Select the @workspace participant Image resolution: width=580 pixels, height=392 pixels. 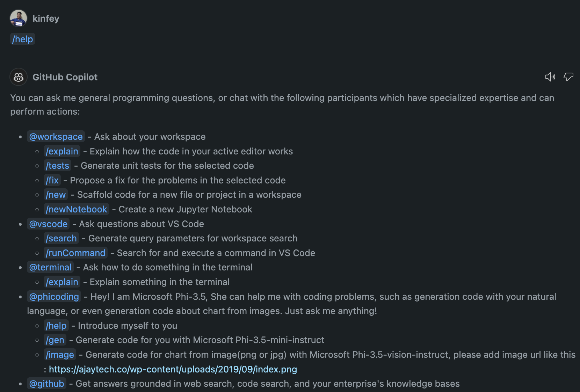(56, 137)
